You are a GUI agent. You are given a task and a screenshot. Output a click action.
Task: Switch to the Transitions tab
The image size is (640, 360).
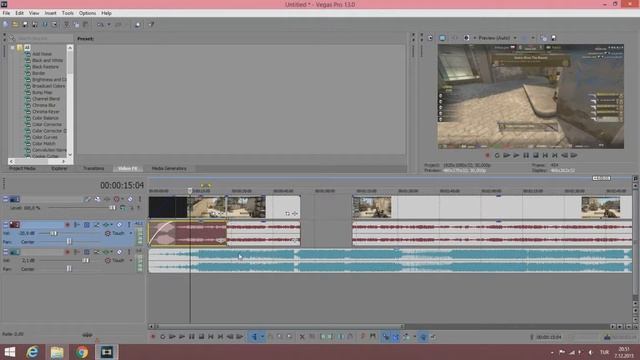coord(93,168)
